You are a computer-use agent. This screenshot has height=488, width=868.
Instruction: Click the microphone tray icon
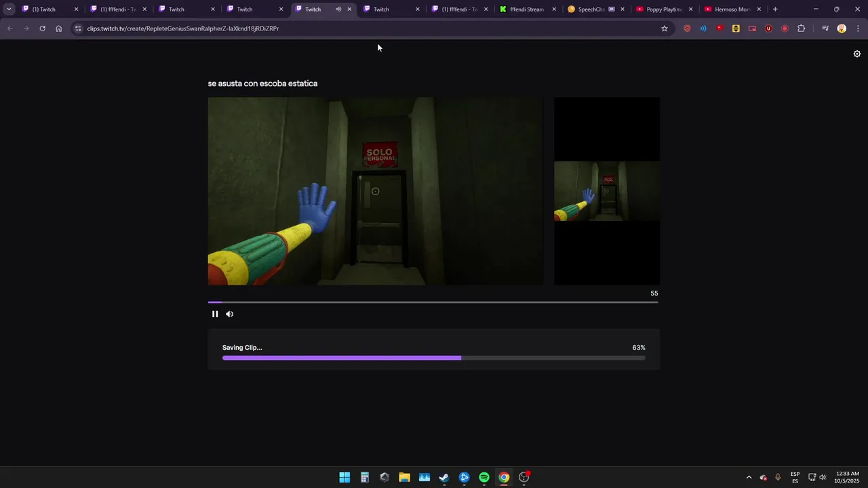pos(778,477)
